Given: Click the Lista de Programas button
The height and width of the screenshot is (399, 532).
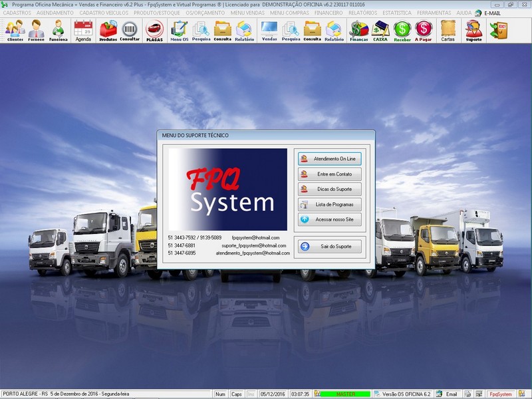Looking at the screenshot, I should pyautogui.click(x=330, y=205).
